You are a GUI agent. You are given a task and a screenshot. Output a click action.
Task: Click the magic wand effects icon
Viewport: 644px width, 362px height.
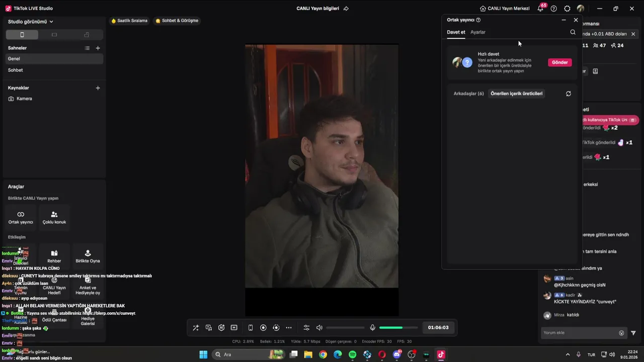tap(196, 328)
